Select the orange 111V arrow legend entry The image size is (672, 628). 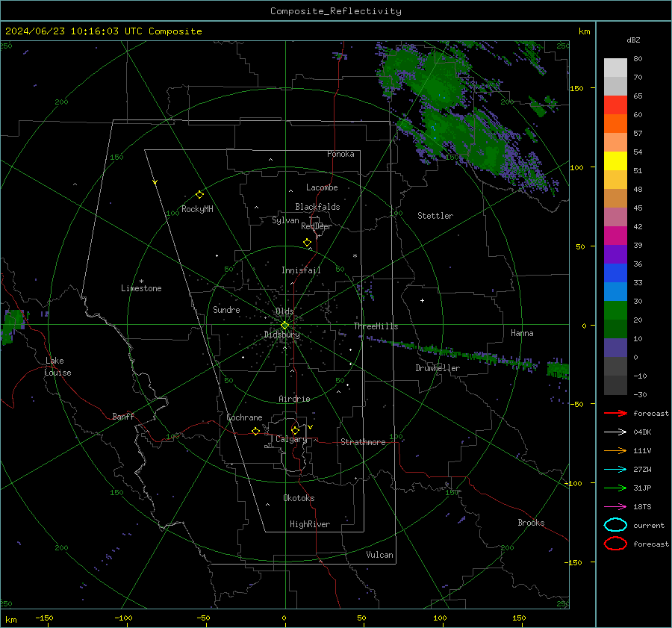(x=615, y=450)
